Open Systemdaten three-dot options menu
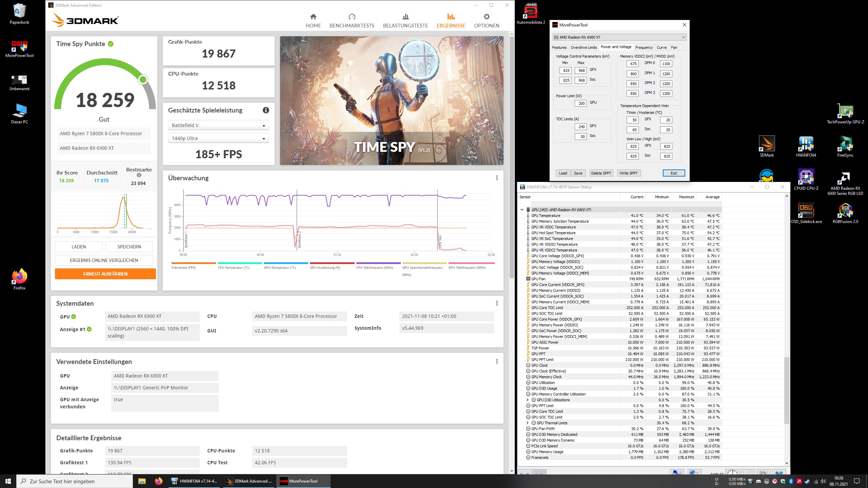This screenshot has width=868, height=488. coord(497,303)
